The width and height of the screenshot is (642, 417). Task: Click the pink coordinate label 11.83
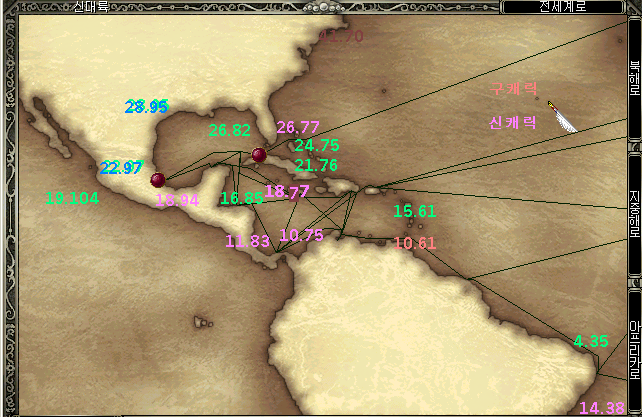pos(247,241)
